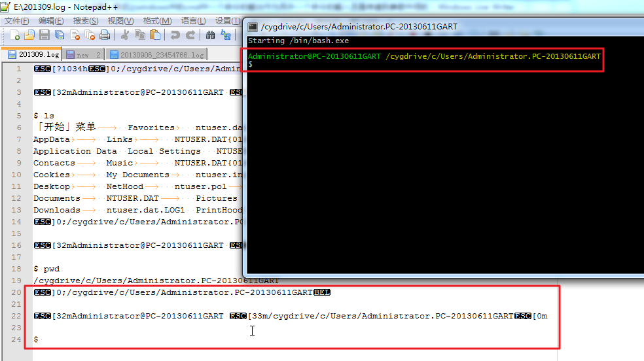Click the Notepad++ title bar app icon
Image resolution: width=644 pixels, height=361 pixels.
(x=6, y=7)
